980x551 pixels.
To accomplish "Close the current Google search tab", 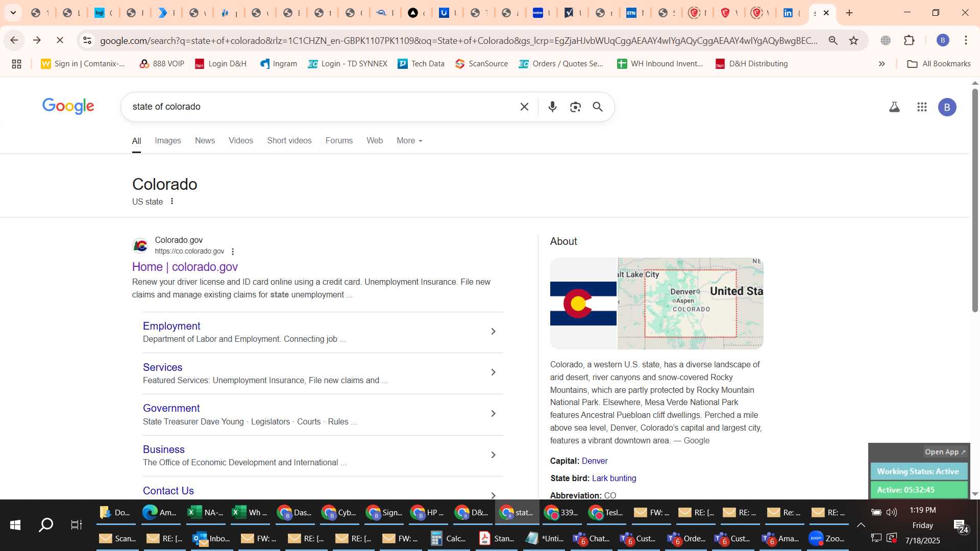I will click(x=826, y=13).
